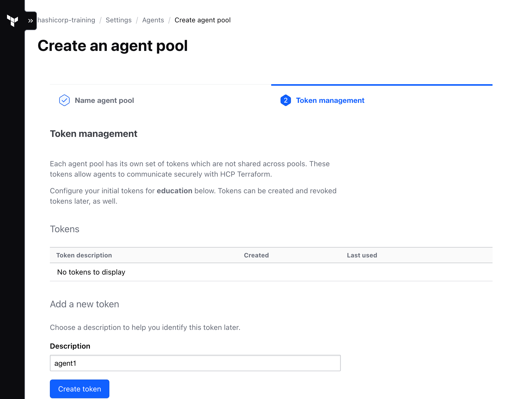Open the hashicorp-training organization breadcrumb
This screenshot has height=399, width=532.
point(66,20)
